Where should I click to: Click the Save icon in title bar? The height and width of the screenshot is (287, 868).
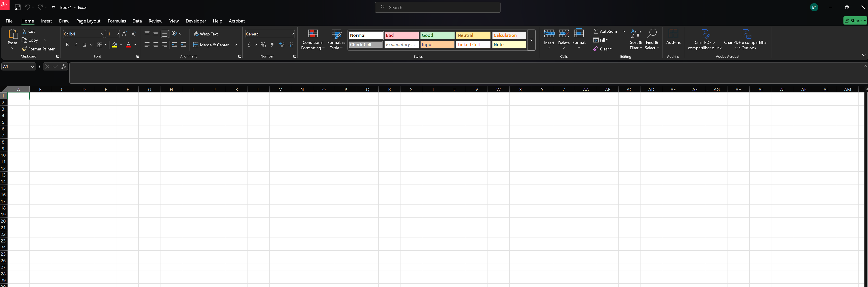pyautogui.click(x=18, y=7)
